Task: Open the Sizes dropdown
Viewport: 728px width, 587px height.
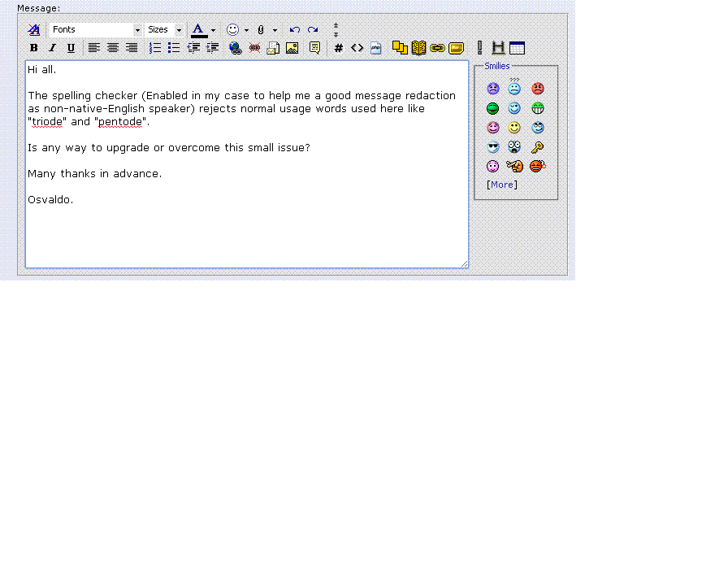Action: tap(164, 30)
